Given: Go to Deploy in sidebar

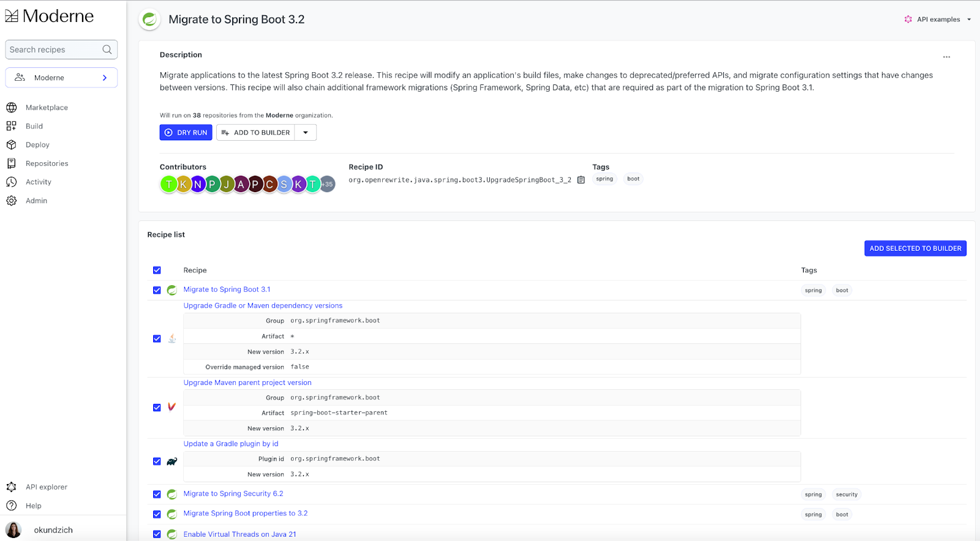Looking at the screenshot, I should pyautogui.click(x=37, y=145).
